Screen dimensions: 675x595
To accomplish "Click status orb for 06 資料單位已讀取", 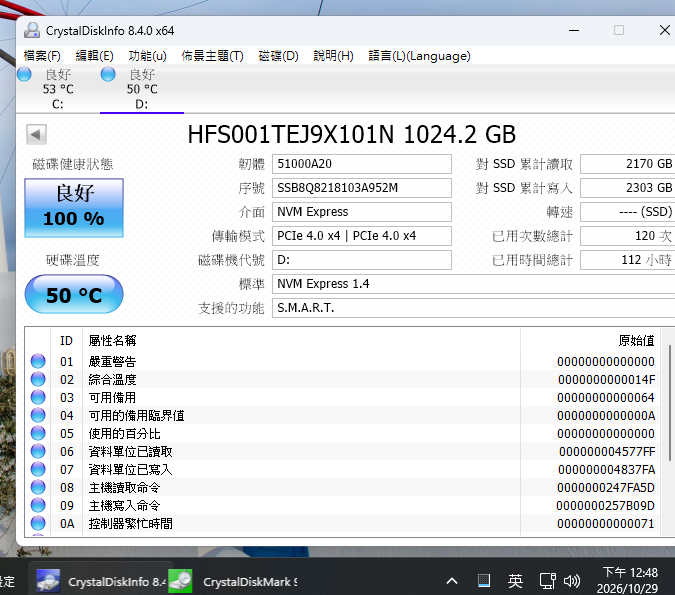I will [x=38, y=451].
